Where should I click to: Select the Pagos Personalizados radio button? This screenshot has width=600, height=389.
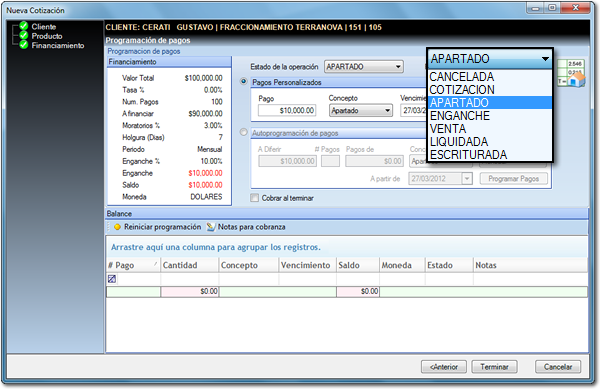pos(243,81)
